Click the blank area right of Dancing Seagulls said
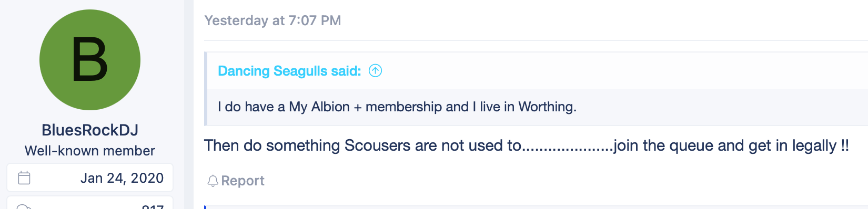This screenshot has width=868, height=209. coord(621,71)
